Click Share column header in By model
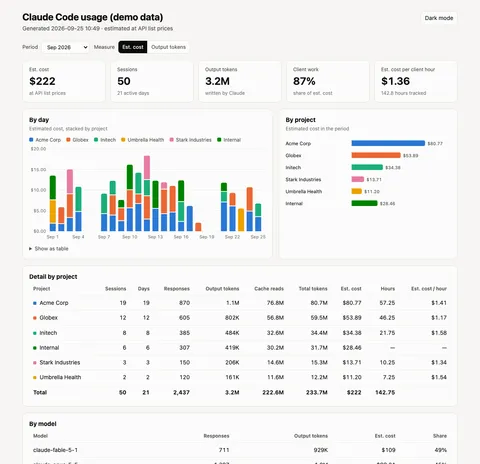 click(x=440, y=436)
